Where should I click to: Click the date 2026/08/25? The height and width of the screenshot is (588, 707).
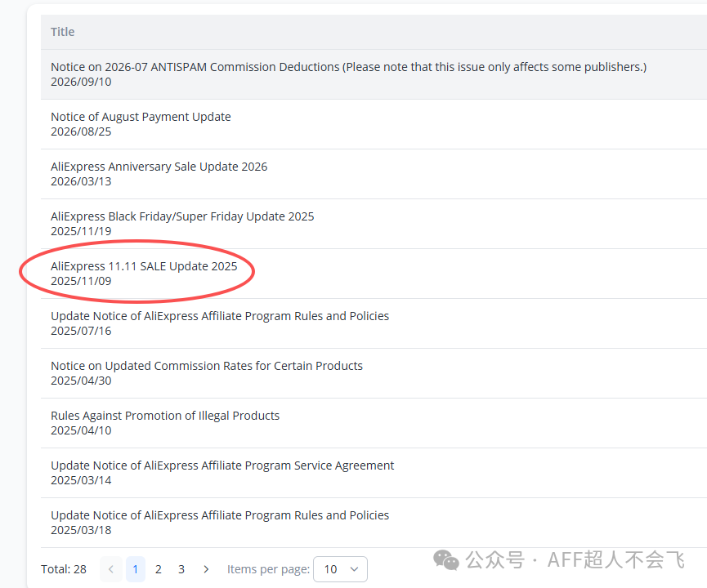(x=81, y=131)
